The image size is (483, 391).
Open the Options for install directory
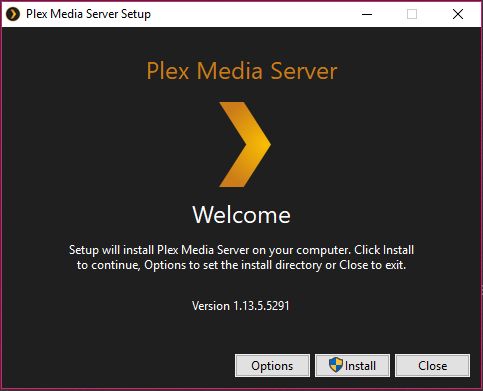(x=272, y=366)
